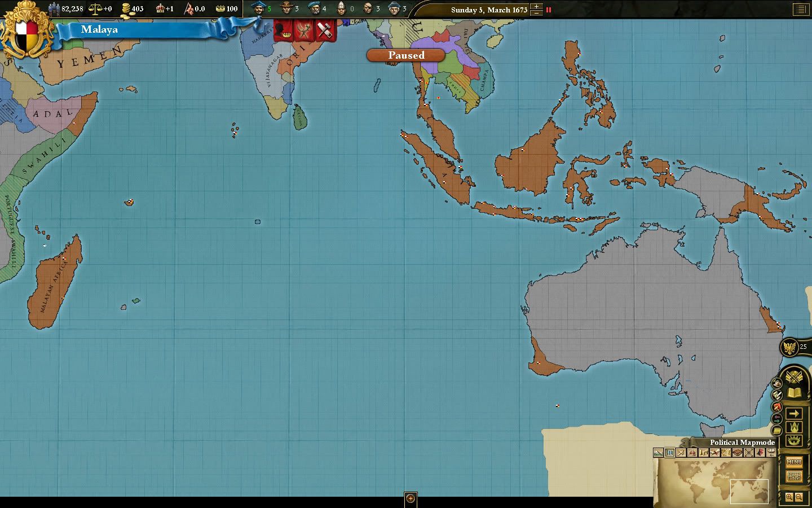812x508 pixels.
Task: Toggle the helmet and sword round filter
Action: point(777,383)
